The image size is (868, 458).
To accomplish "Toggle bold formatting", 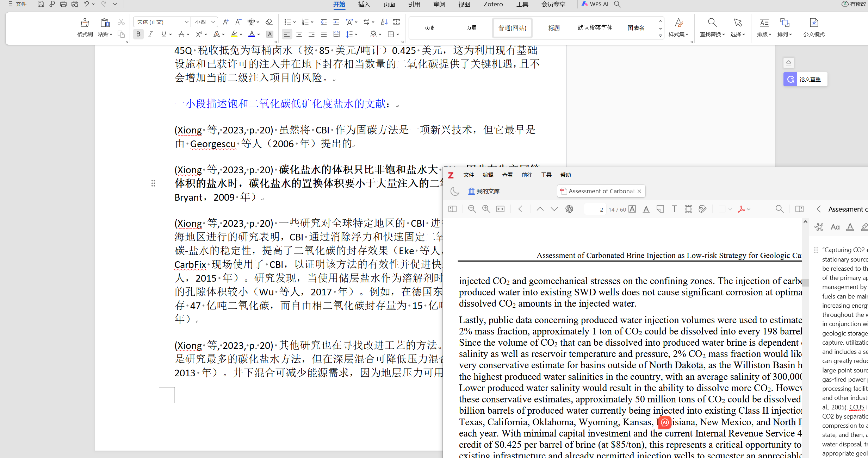I will click(x=138, y=34).
